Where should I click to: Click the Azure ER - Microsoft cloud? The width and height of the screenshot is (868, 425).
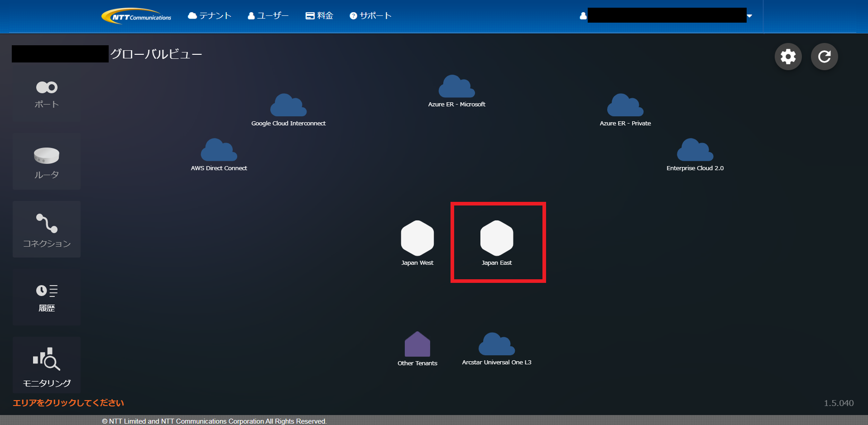tap(456, 86)
